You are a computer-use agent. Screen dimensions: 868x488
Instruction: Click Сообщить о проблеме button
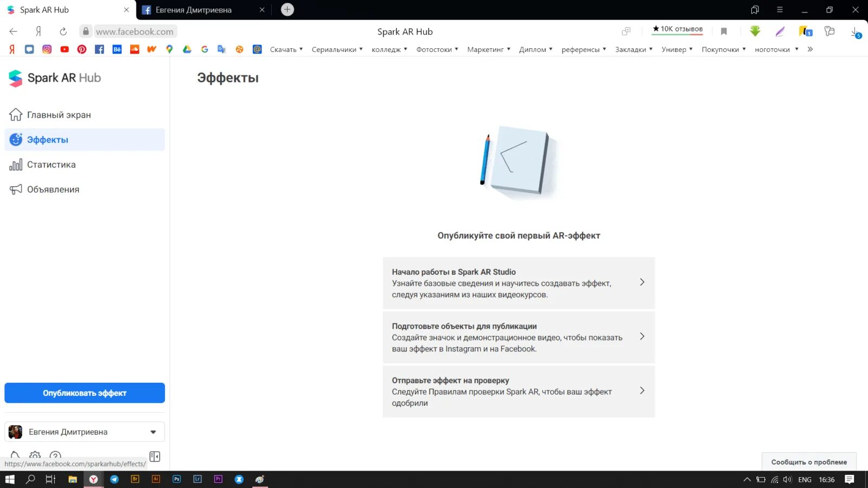point(809,462)
